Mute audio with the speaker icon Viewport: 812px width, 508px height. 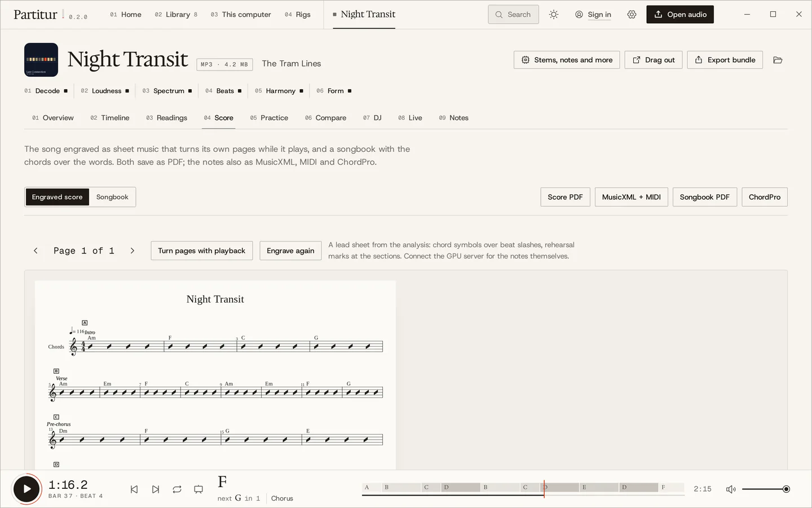pos(731,489)
